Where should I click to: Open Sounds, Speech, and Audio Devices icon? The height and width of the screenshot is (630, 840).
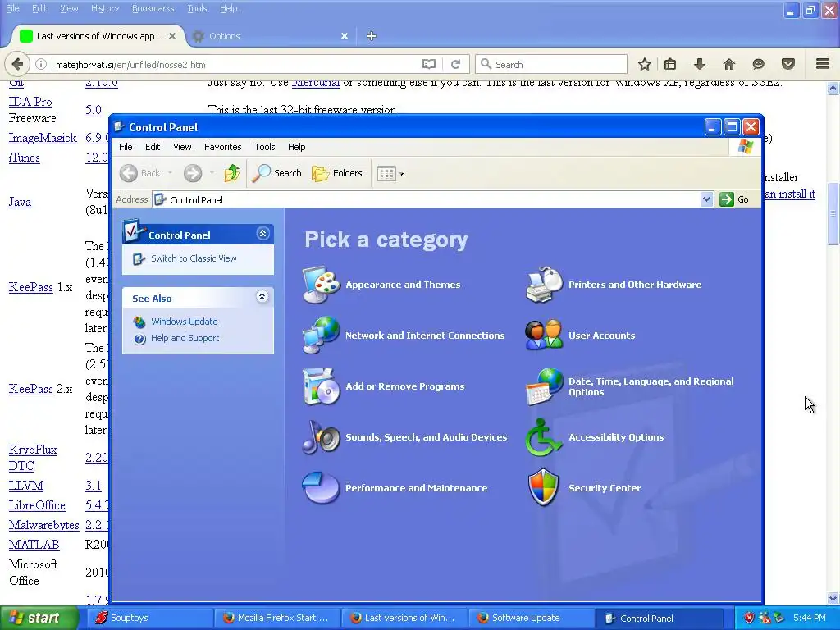[321, 437]
